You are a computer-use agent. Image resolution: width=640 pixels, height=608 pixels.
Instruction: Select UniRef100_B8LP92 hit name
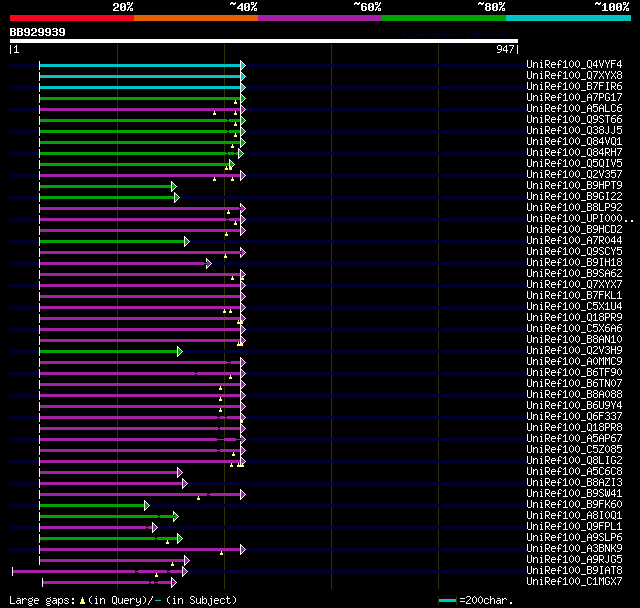(574, 208)
